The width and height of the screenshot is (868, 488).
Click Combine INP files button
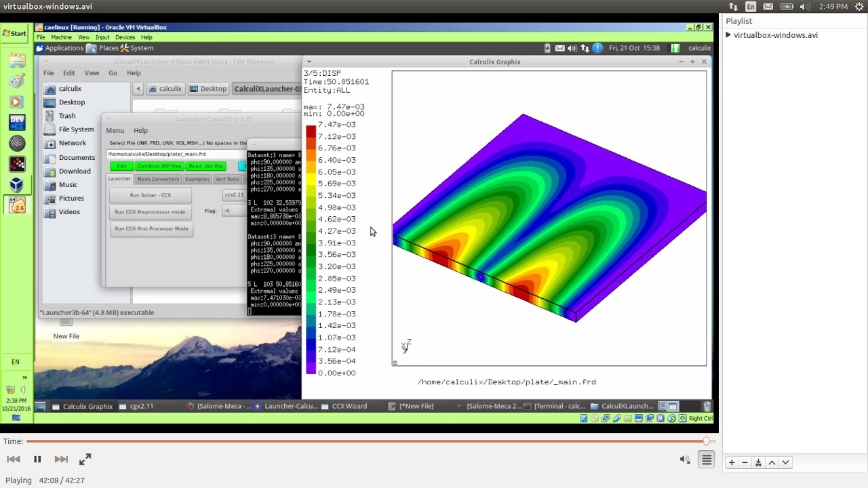(x=159, y=166)
